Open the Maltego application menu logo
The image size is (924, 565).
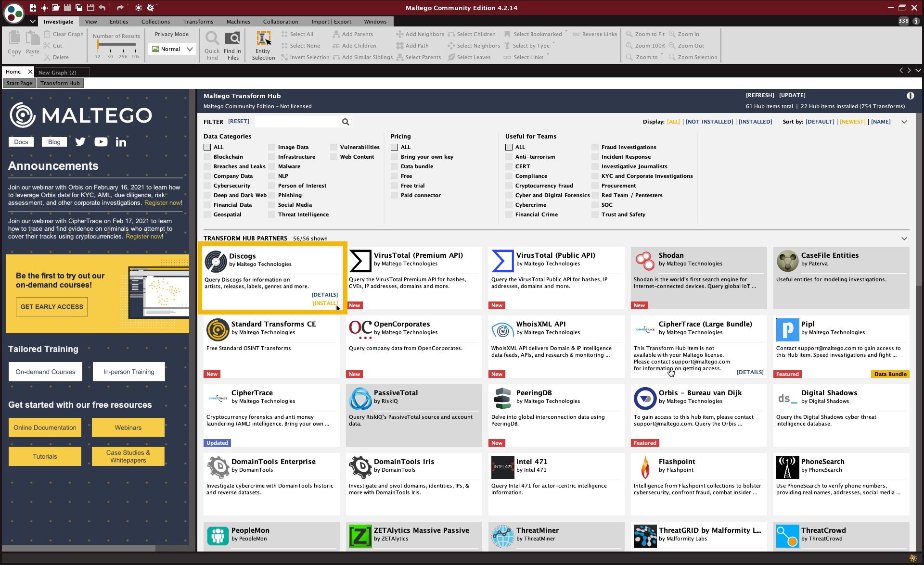pos(14,13)
